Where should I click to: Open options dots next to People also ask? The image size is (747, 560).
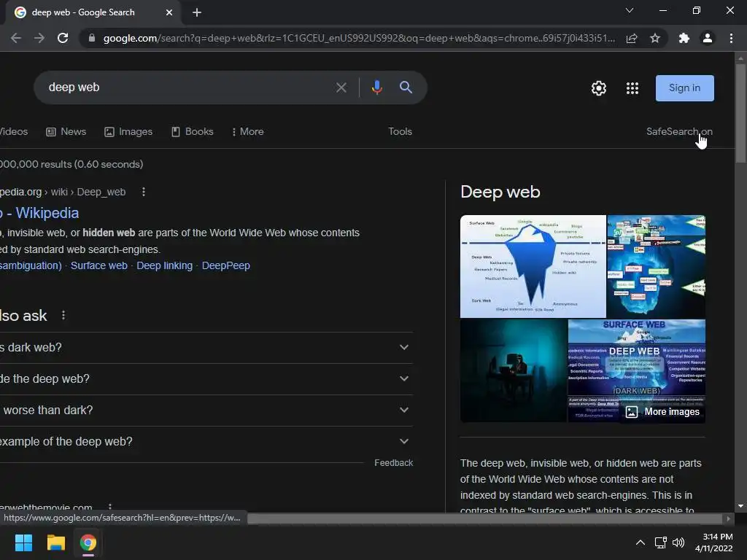63,315
